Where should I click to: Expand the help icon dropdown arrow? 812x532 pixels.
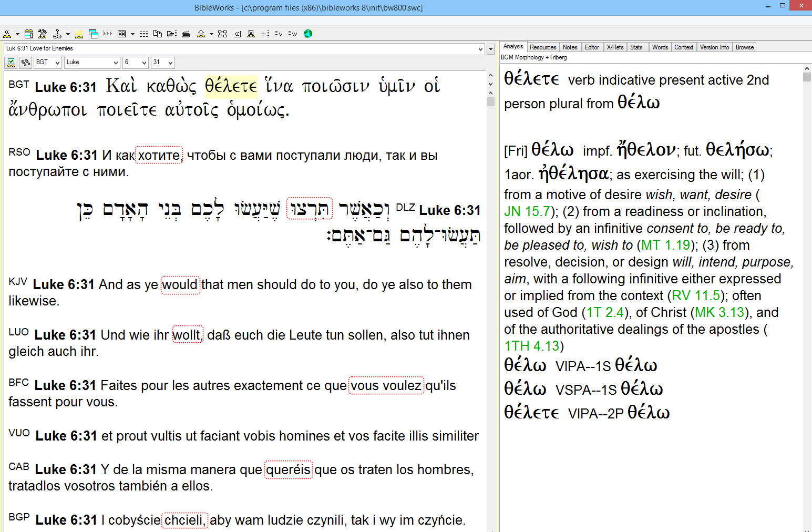coord(68,34)
